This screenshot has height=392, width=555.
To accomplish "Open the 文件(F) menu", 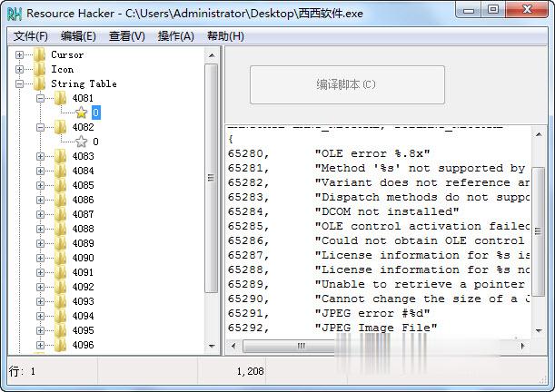I will [x=31, y=36].
